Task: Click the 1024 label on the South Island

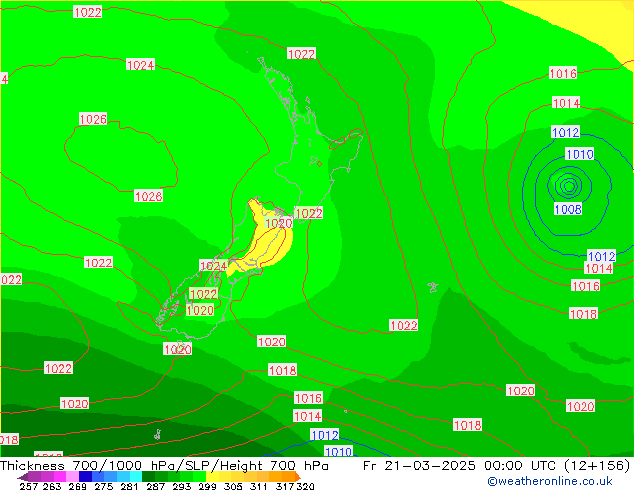Action: [213, 266]
